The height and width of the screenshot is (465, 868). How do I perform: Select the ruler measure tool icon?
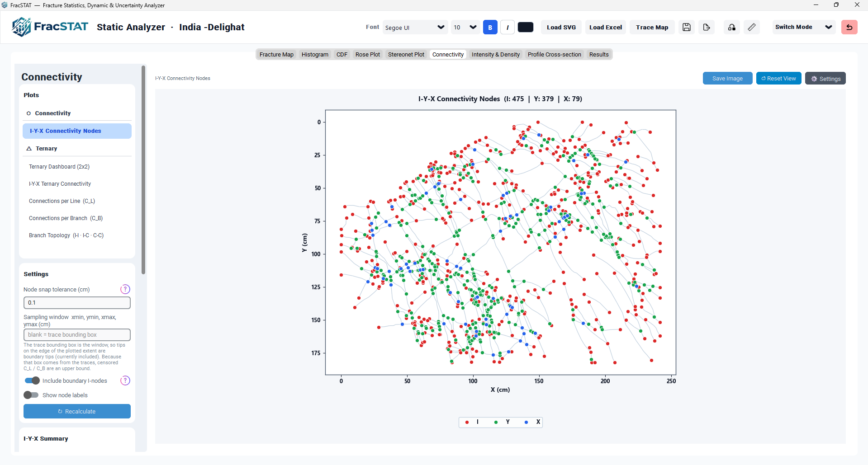[752, 27]
